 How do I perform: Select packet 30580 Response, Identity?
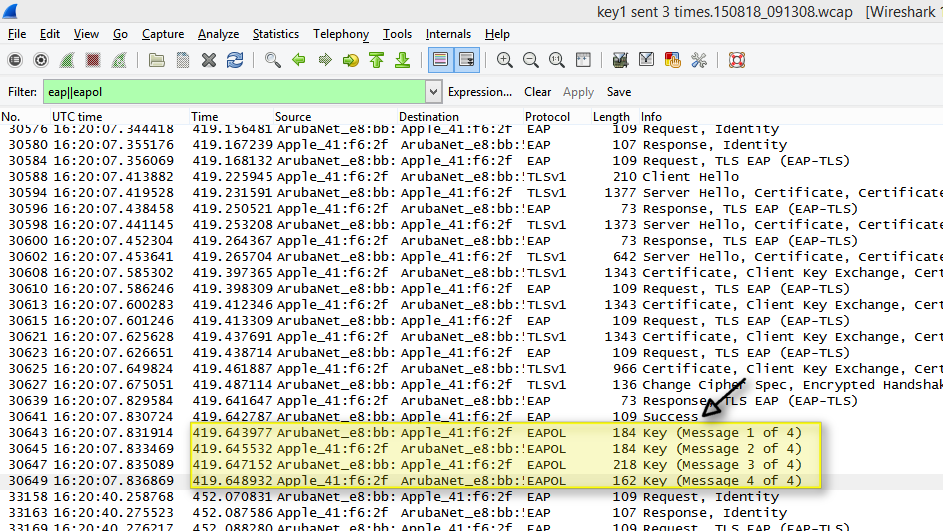click(472, 145)
